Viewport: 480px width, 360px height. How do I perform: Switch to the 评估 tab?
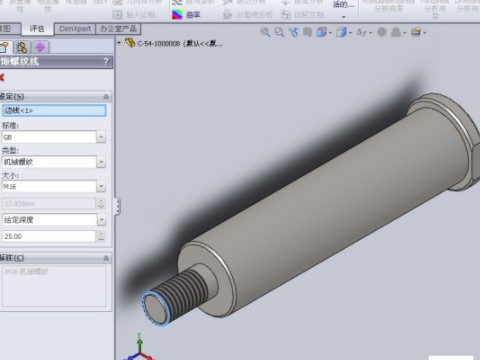pos(37,29)
